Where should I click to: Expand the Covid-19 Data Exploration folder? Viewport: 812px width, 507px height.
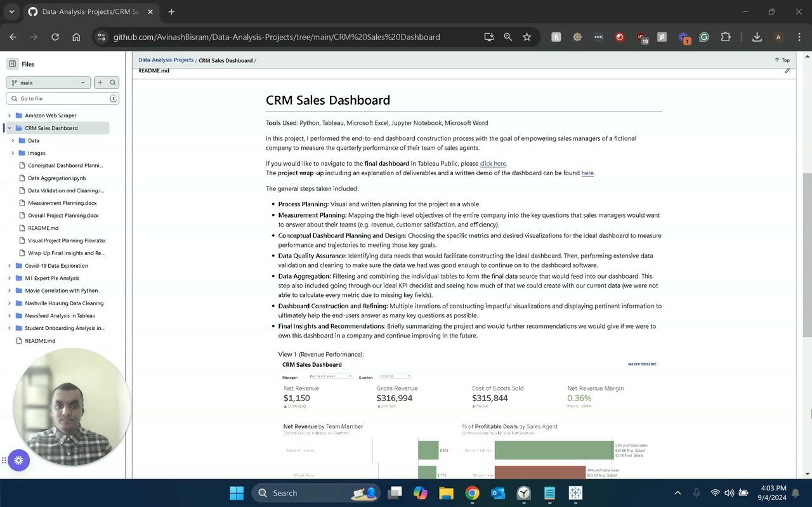10,266
